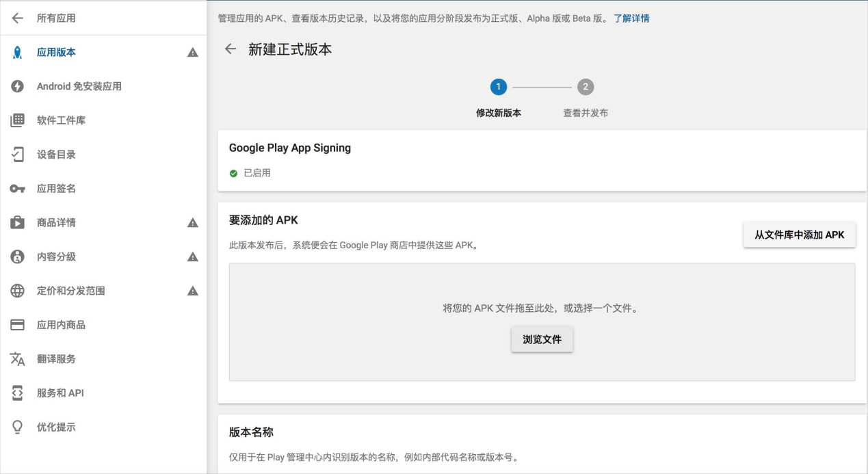Click the 翻译服务 translate icon
This screenshot has height=474, width=868.
tap(17, 359)
